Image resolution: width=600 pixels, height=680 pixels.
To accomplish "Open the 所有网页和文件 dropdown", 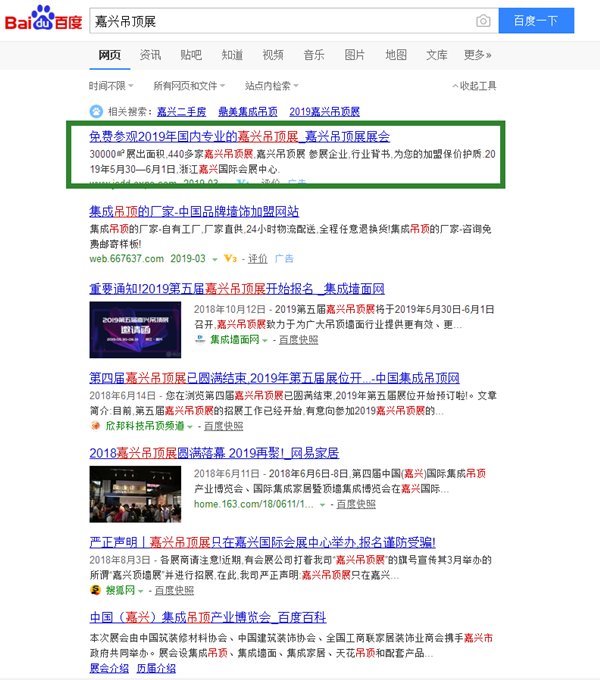I will 189,86.
